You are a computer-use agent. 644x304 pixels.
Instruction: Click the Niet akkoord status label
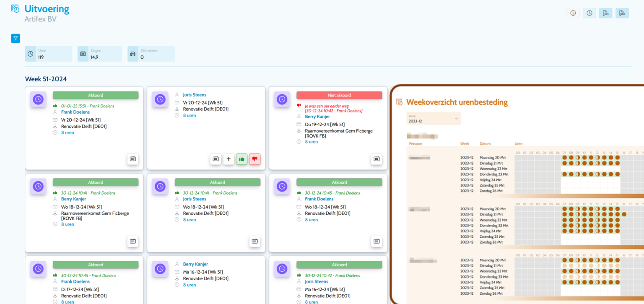tap(340, 95)
